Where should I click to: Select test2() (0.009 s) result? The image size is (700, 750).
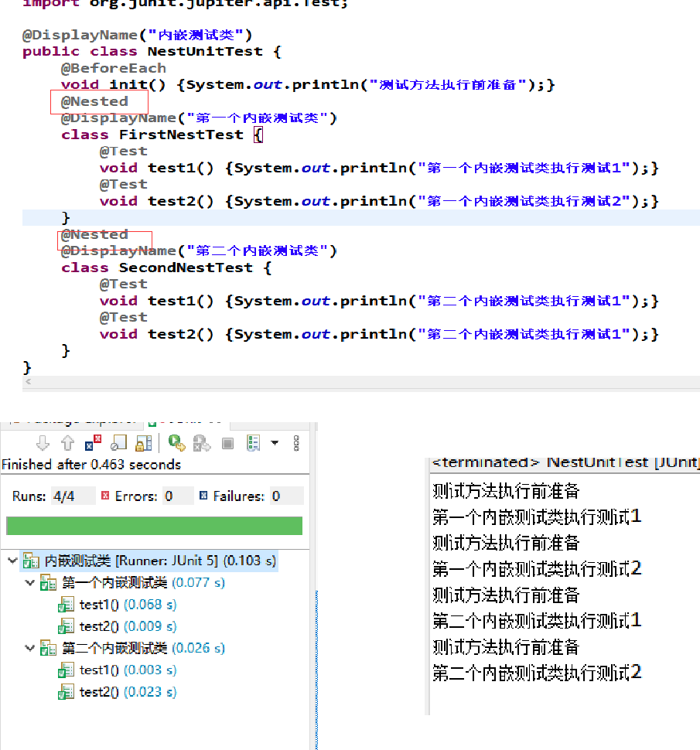click(x=128, y=626)
